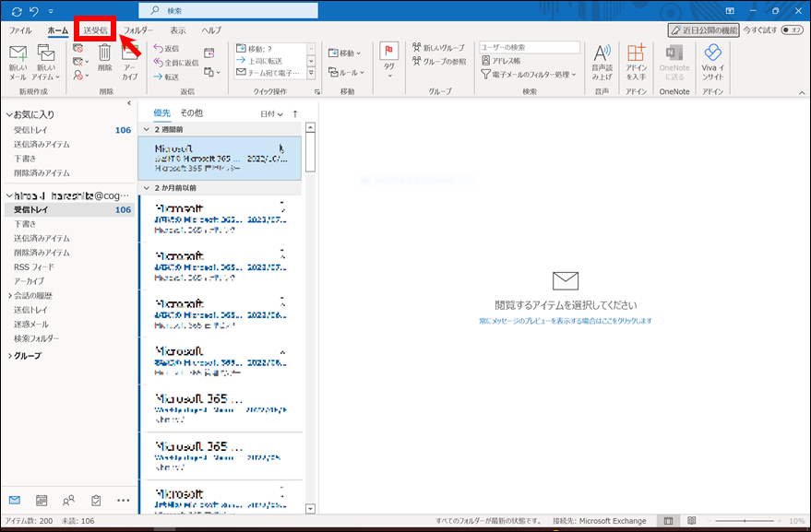The image size is (811, 532).
Task: Click the 検索 search box in title bar
Action: coord(228,10)
